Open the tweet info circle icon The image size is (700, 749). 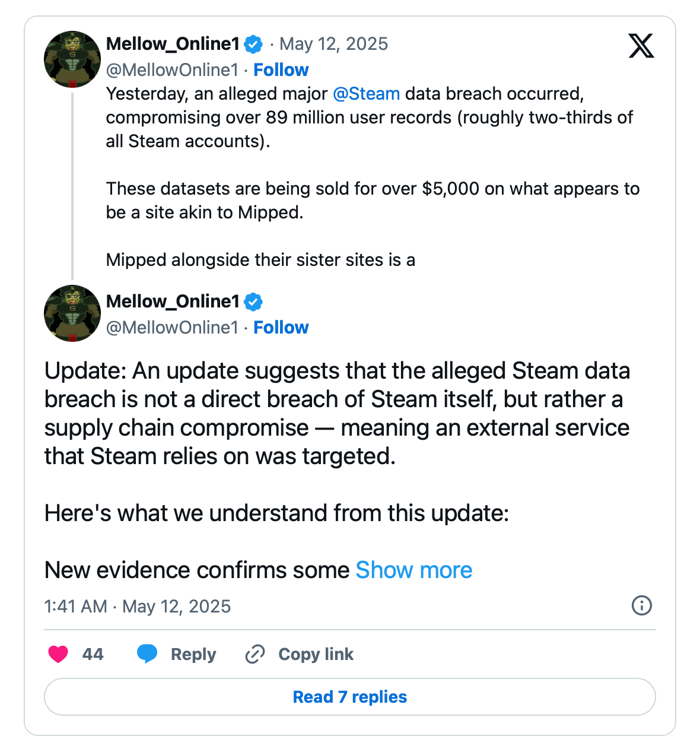(x=642, y=605)
